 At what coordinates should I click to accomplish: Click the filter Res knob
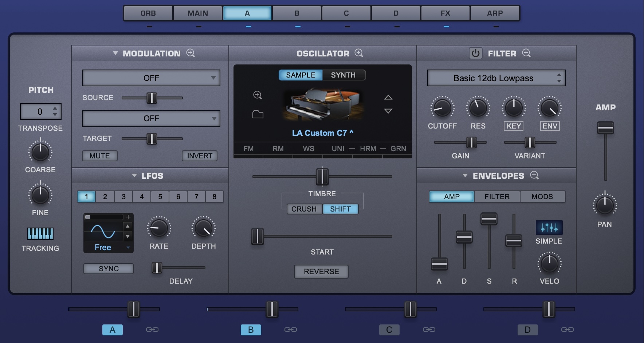tap(478, 108)
